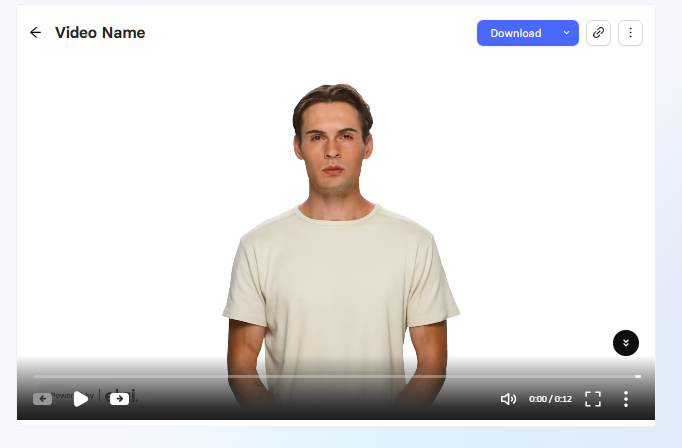
Task: Go to the previous scene with left arrow
Action: click(x=43, y=399)
